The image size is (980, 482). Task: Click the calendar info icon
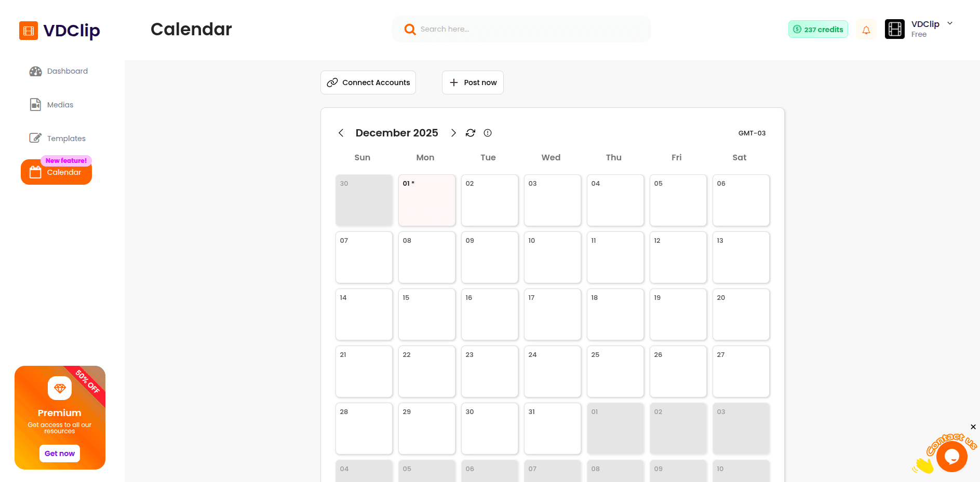487,133
